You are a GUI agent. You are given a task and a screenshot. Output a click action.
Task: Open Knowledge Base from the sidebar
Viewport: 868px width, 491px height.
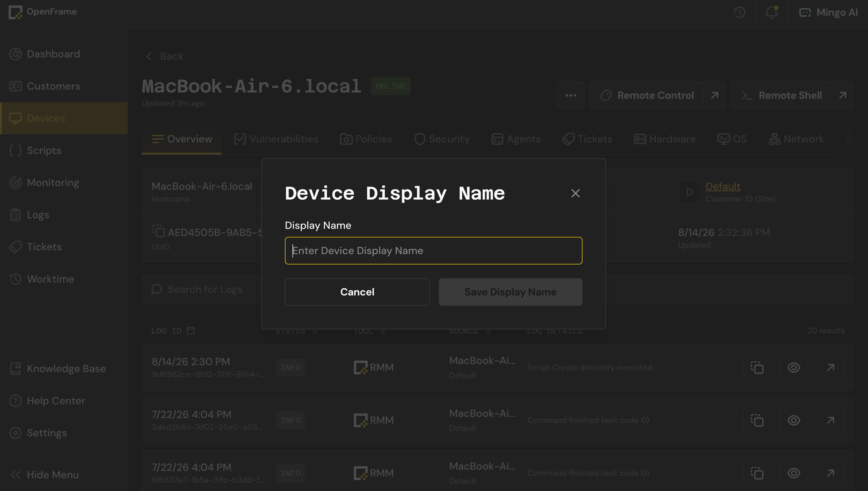tap(64, 369)
